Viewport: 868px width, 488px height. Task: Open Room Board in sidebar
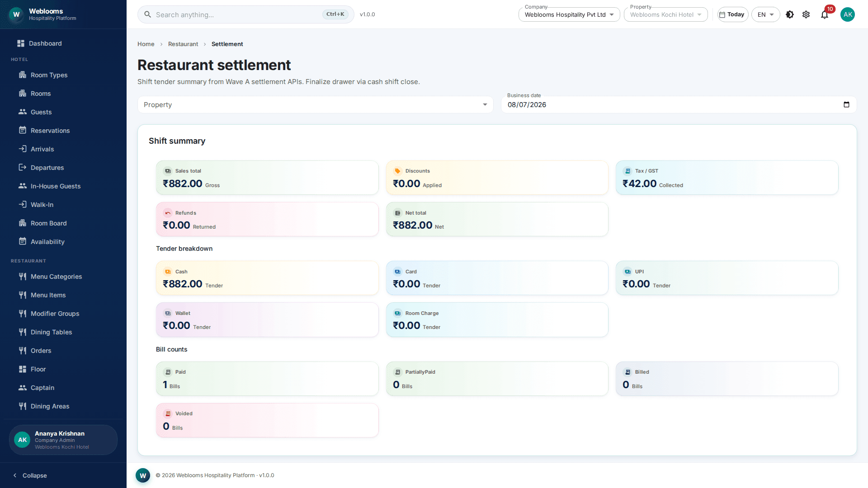(x=63, y=223)
